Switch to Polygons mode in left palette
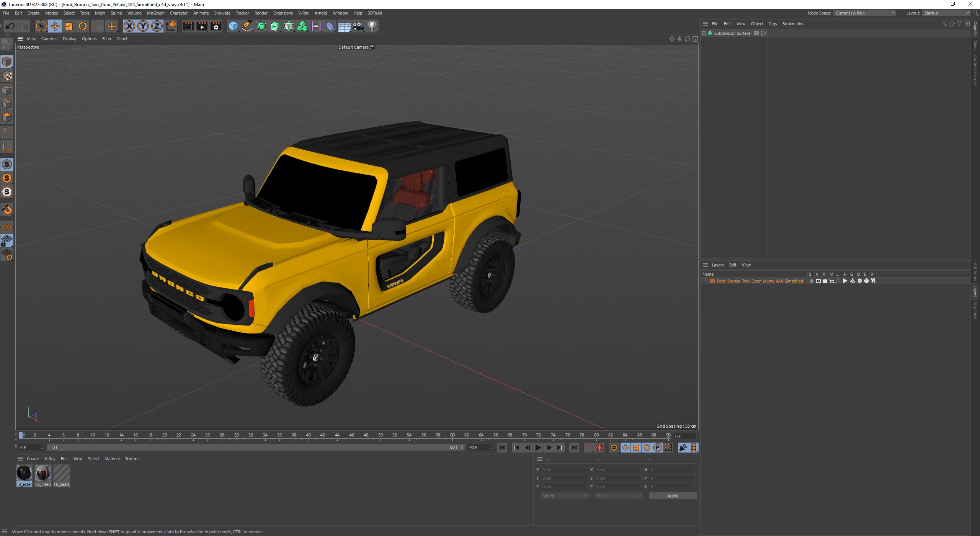This screenshot has height=536, width=980. 7,118
